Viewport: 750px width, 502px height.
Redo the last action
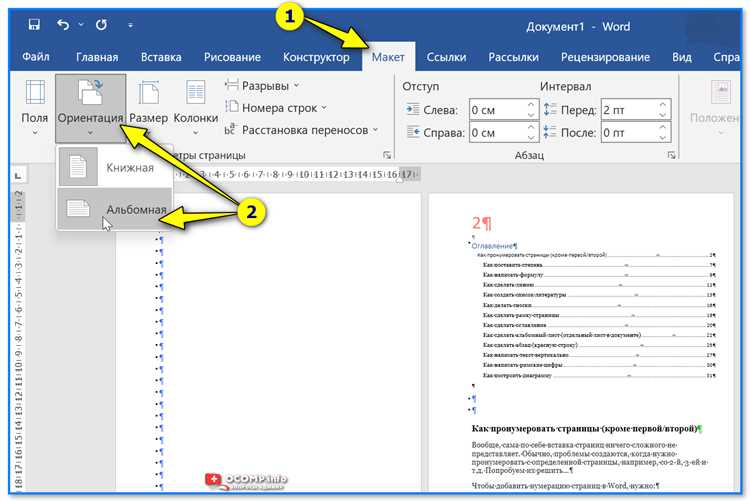101,24
